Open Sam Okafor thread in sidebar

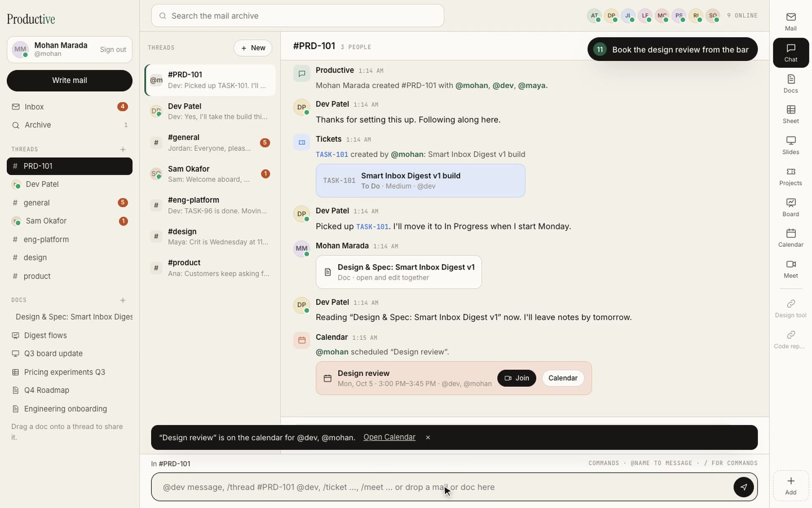coord(69,221)
